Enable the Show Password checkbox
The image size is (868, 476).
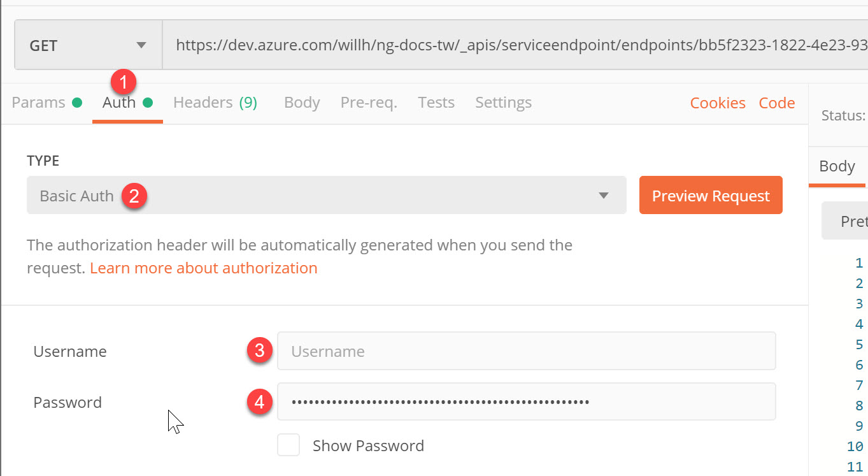[x=288, y=445]
